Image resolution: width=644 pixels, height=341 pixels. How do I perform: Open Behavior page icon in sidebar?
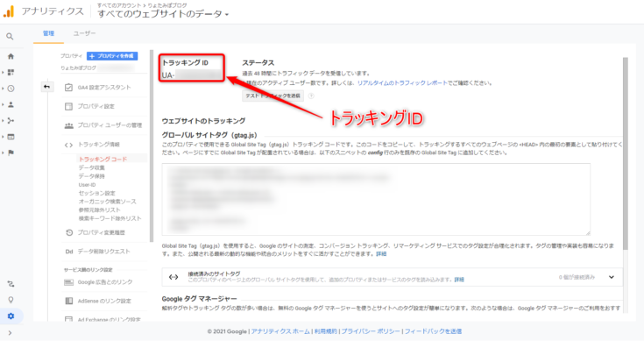point(11,137)
